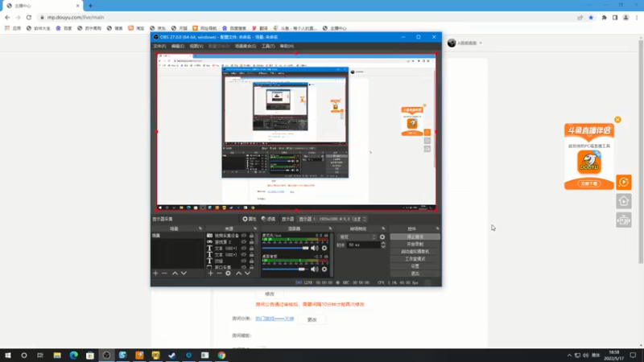Open the 帮助(H) menu in OBS

tap(287, 47)
